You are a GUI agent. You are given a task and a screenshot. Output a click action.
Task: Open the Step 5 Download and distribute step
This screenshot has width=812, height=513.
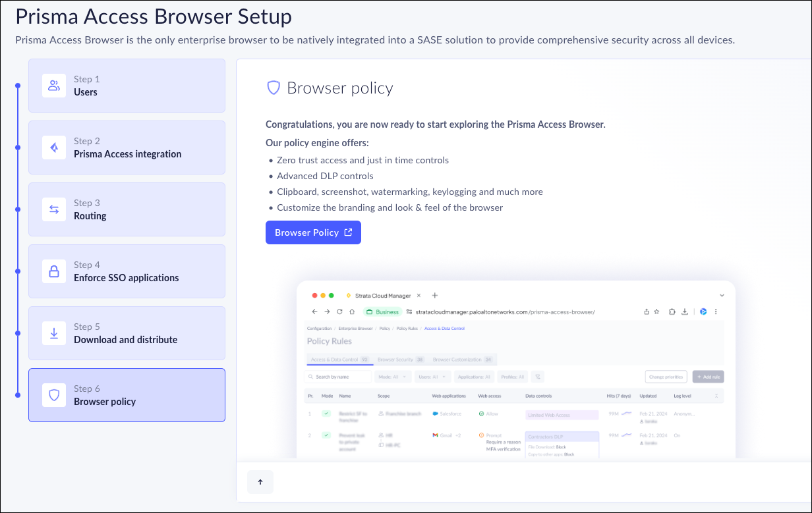pyautogui.click(x=127, y=333)
